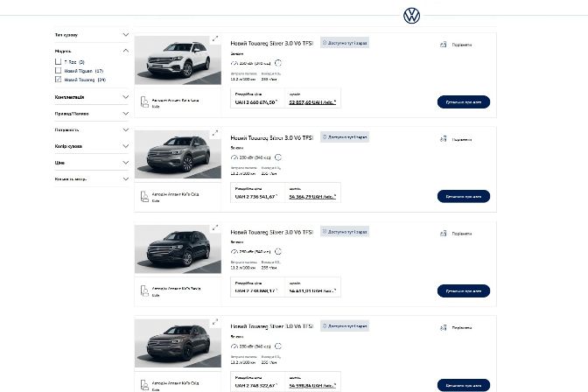
Task: Check the Новий Tiguan model filter
Action: tap(59, 71)
